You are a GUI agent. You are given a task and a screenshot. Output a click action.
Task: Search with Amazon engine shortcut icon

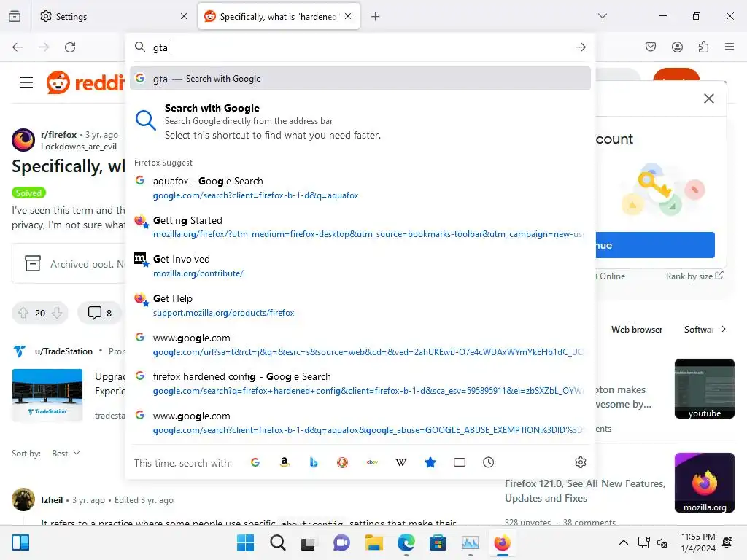pos(285,462)
